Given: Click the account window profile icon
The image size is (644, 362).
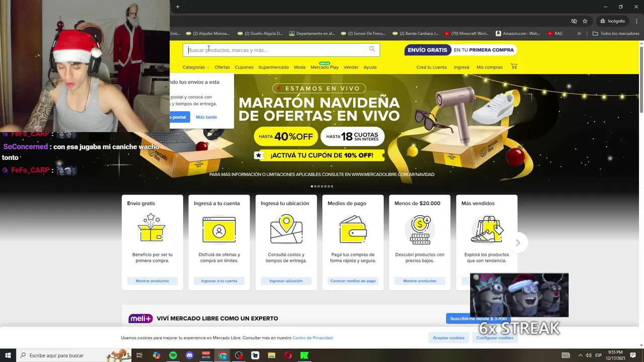Looking at the screenshot, I should 219,229.
